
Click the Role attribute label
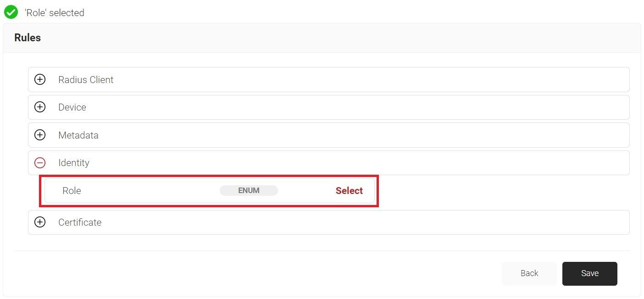[72, 191]
